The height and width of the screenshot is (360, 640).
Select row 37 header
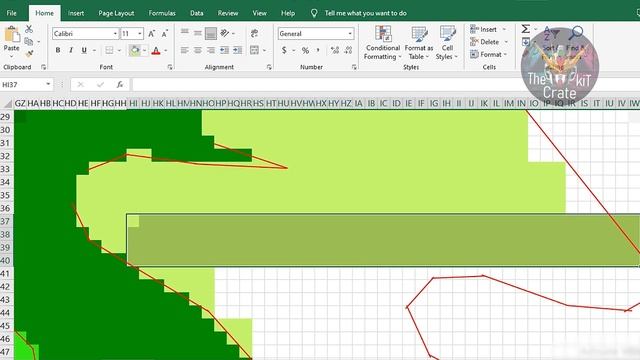coord(6,221)
